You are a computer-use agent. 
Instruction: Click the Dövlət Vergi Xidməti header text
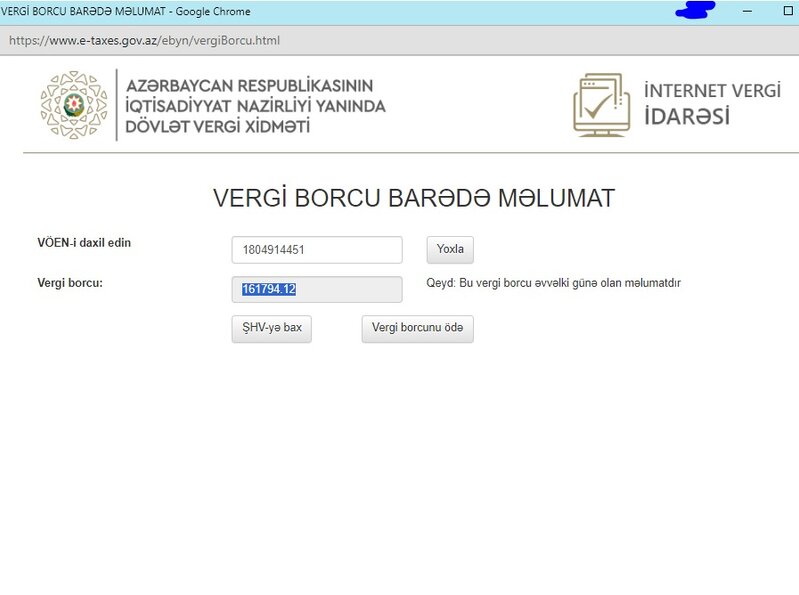point(218,127)
